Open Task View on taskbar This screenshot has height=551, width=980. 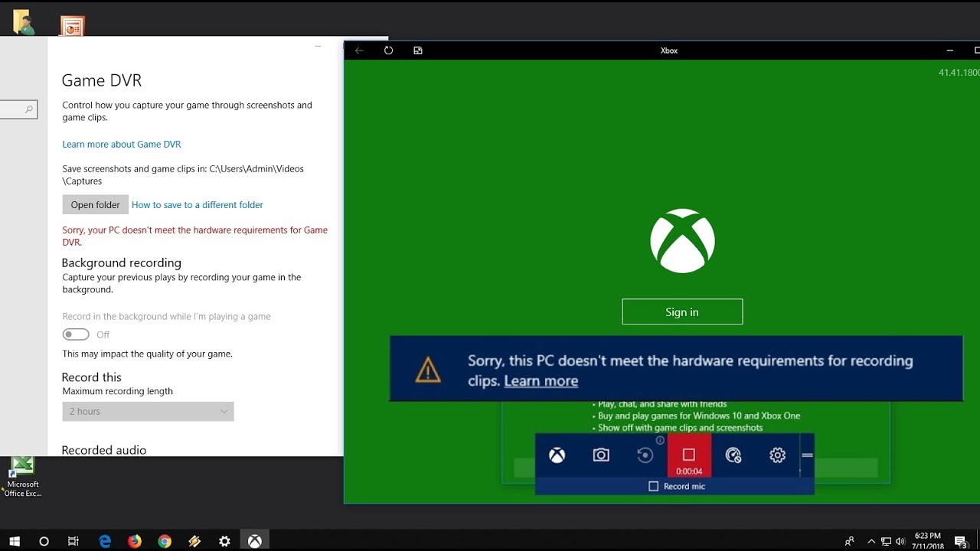coord(73,541)
